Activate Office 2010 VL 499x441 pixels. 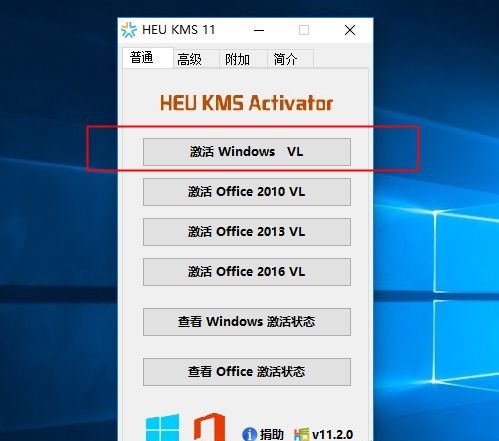point(247,192)
